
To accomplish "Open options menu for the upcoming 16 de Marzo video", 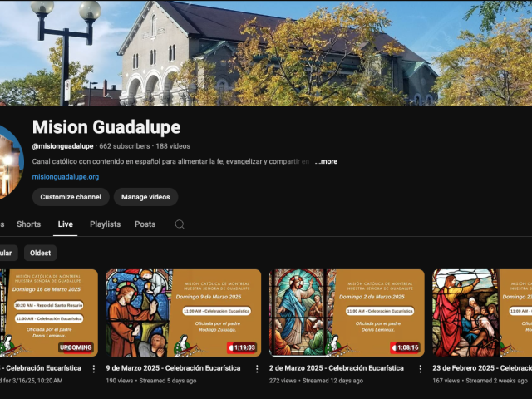I will point(94,369).
